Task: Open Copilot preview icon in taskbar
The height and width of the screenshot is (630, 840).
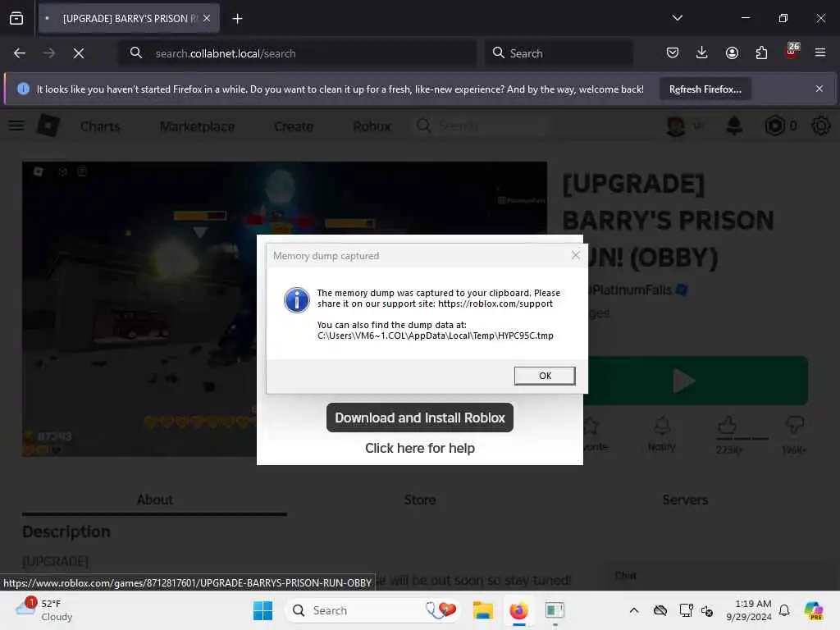Action: coord(814,610)
